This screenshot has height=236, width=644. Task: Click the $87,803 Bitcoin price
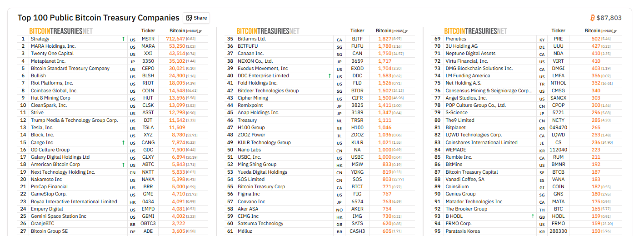click(609, 18)
